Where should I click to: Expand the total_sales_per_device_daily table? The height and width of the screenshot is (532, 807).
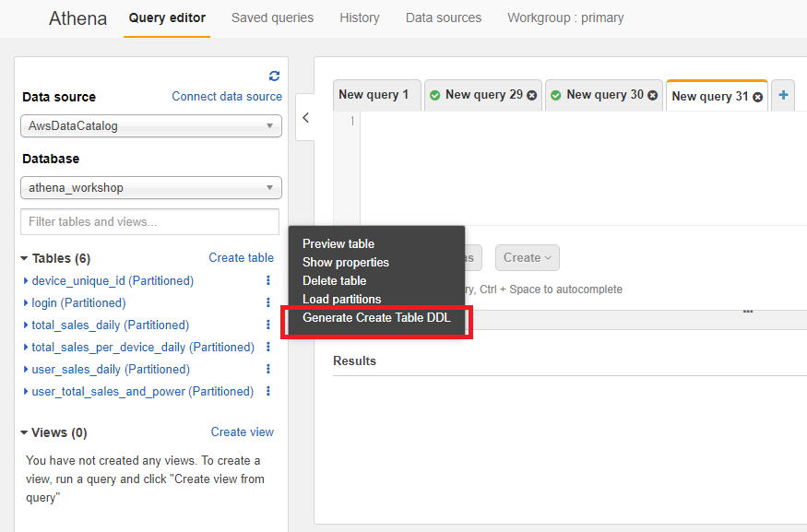(x=26, y=348)
